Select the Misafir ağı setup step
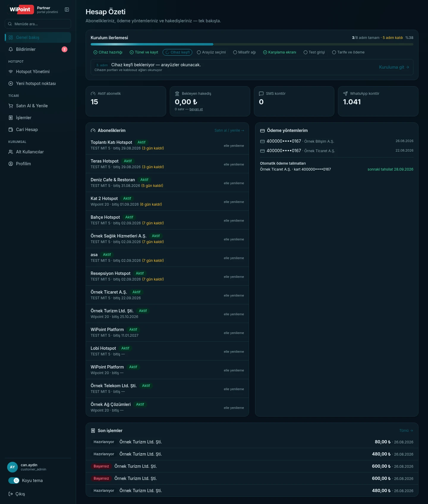Image resolution: width=428 pixels, height=504 pixels. point(245,52)
